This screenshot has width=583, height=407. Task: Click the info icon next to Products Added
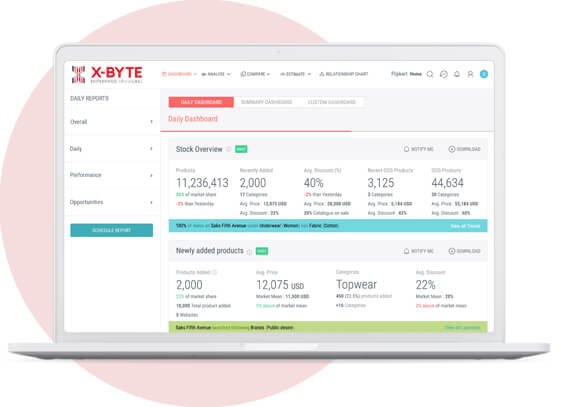click(215, 272)
